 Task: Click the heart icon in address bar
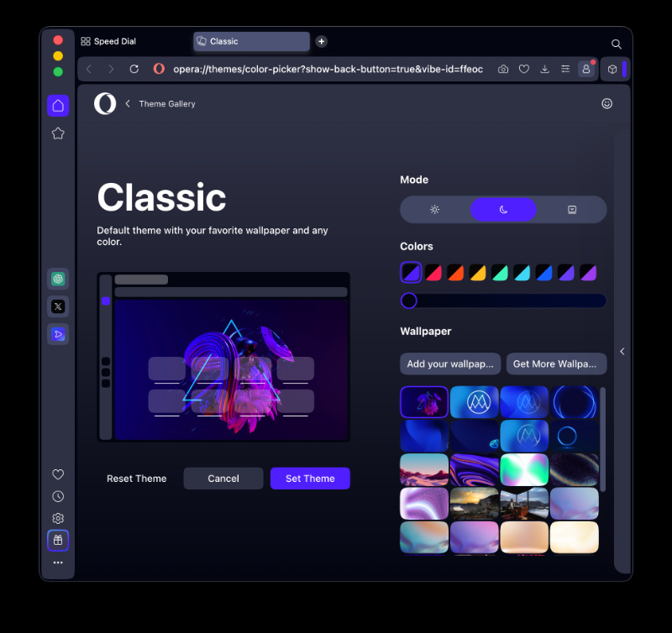coord(523,69)
